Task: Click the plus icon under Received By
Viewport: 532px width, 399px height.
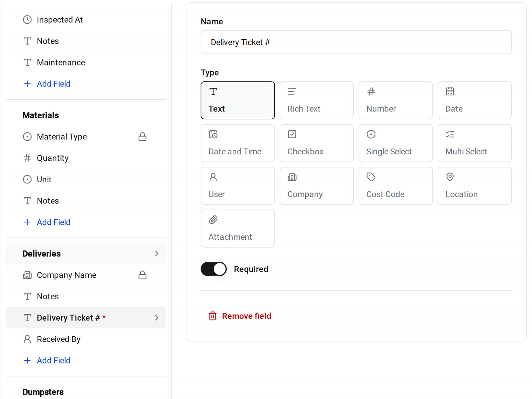Action: click(27, 360)
